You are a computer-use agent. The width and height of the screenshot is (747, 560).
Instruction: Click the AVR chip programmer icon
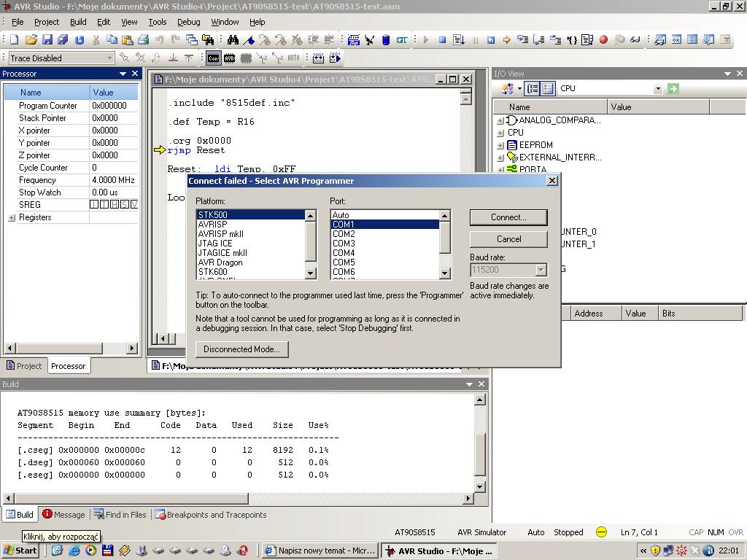[229, 58]
